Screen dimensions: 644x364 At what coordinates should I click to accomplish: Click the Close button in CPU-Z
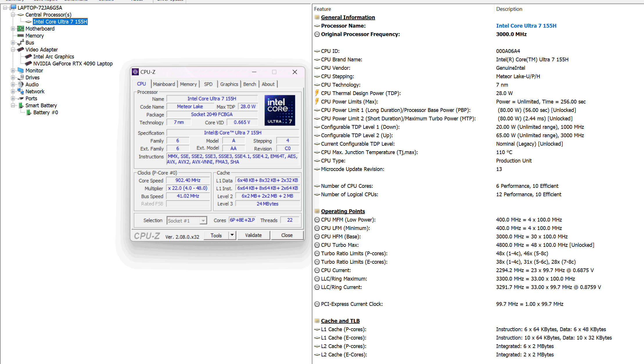tap(287, 235)
